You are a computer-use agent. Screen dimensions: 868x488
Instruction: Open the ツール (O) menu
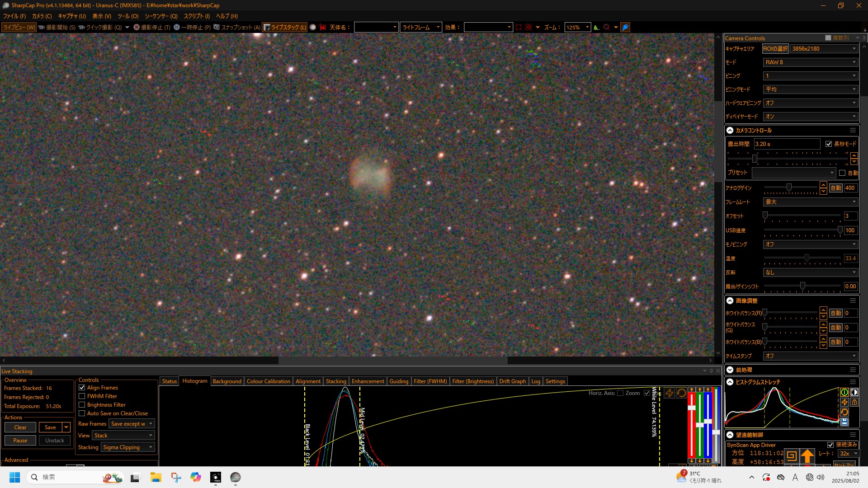(x=127, y=16)
